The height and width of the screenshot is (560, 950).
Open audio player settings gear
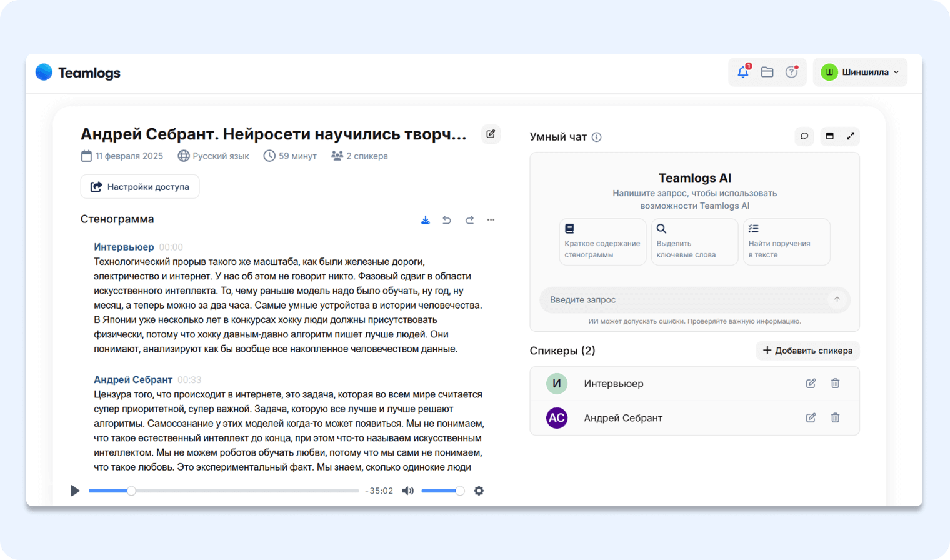[x=479, y=491]
